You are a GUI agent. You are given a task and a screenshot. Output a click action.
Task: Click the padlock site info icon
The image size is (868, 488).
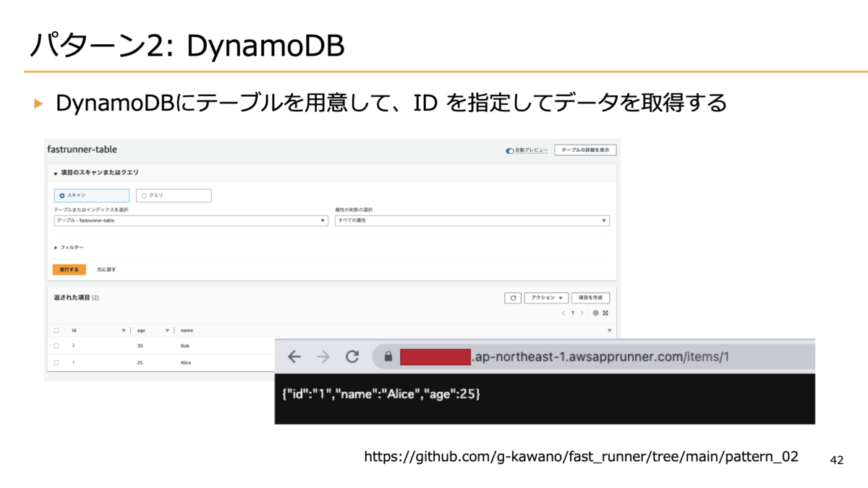[388, 356]
